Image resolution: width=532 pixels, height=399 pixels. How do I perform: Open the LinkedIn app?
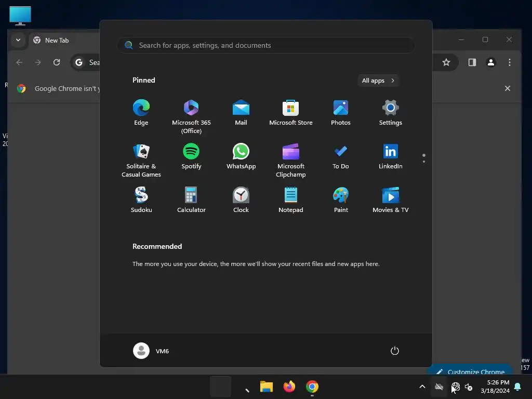click(x=391, y=156)
